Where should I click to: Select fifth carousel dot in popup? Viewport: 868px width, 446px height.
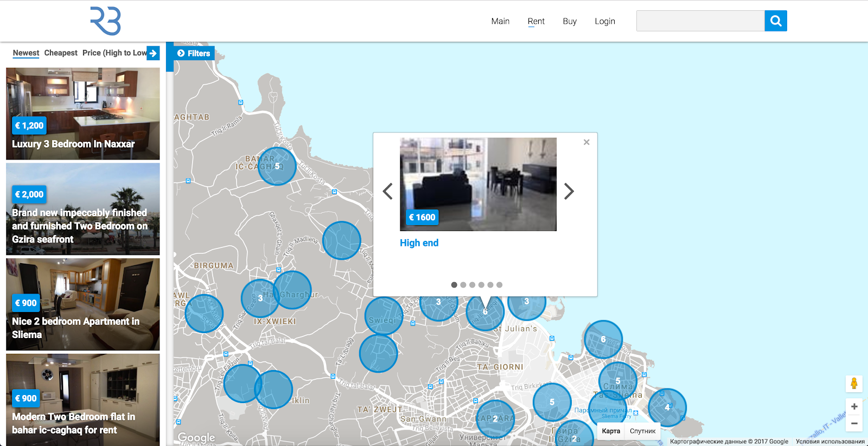coord(490,285)
